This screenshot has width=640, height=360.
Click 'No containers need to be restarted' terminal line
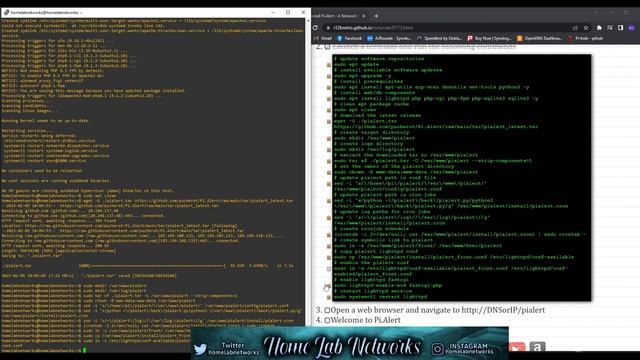click(x=42, y=171)
